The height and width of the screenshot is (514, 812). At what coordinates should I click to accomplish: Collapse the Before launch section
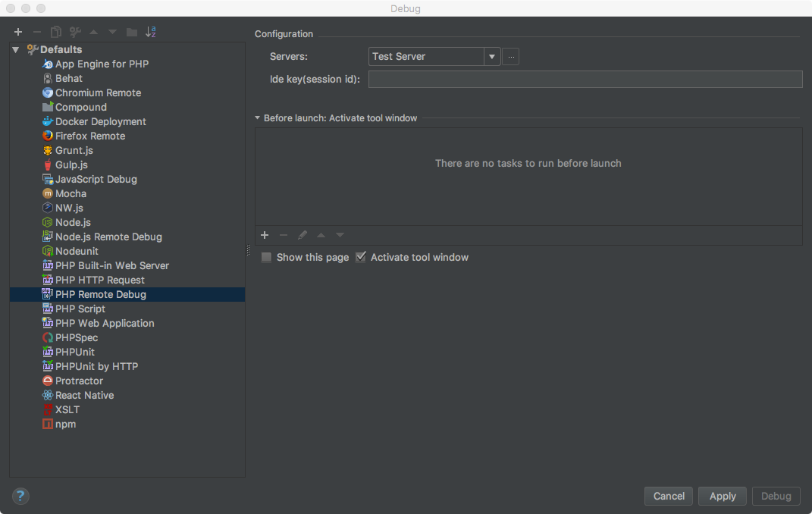click(x=258, y=118)
